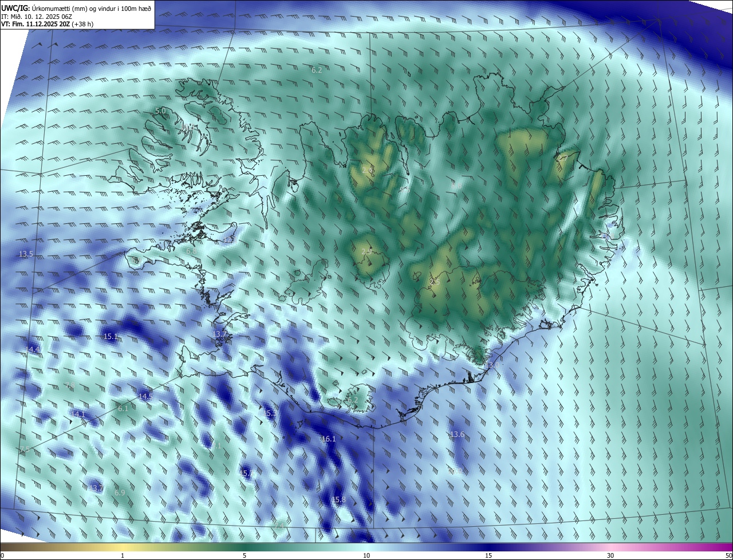Click the 7.5 value label on the map
Viewport: 733px width, 560px height.
[24, 449]
